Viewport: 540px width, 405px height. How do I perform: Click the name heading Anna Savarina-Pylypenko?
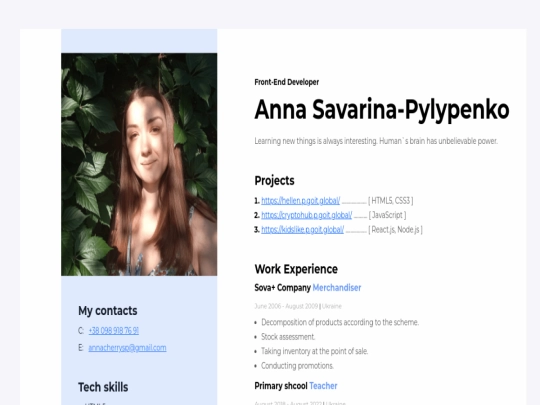pos(382,110)
